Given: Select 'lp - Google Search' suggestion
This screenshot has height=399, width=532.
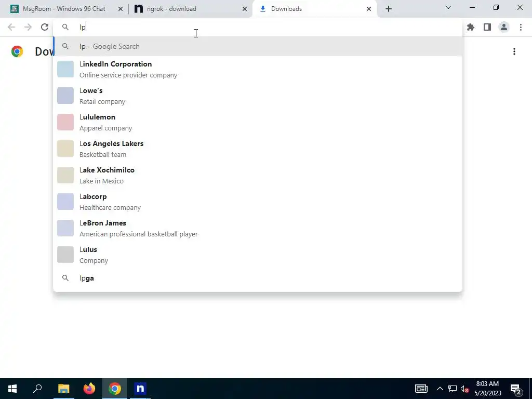Looking at the screenshot, I should coord(258,46).
